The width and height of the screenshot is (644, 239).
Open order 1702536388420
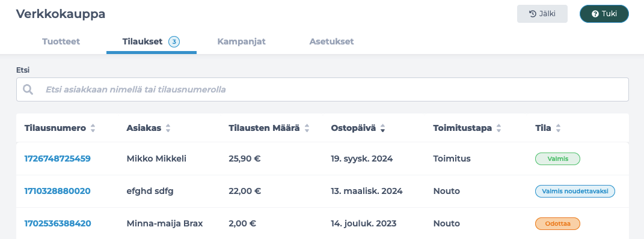pos(58,223)
